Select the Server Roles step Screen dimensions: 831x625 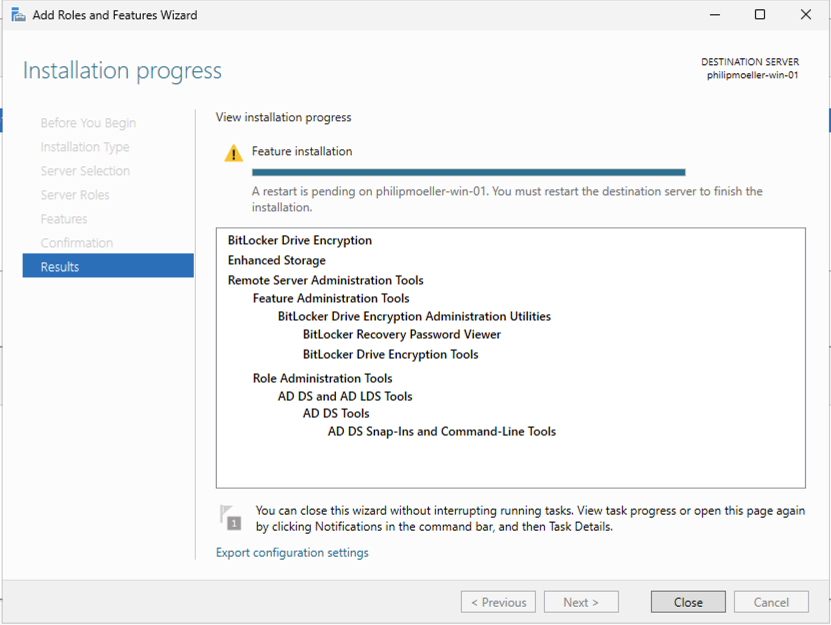75,195
